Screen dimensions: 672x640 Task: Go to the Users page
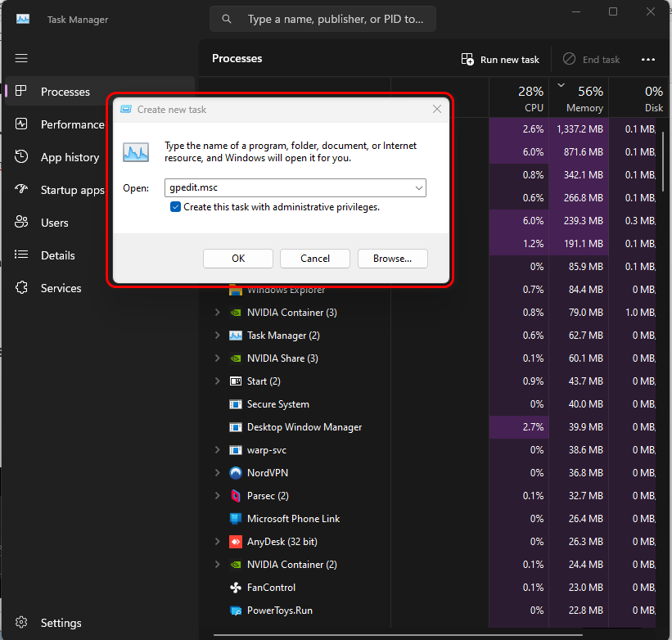55,223
